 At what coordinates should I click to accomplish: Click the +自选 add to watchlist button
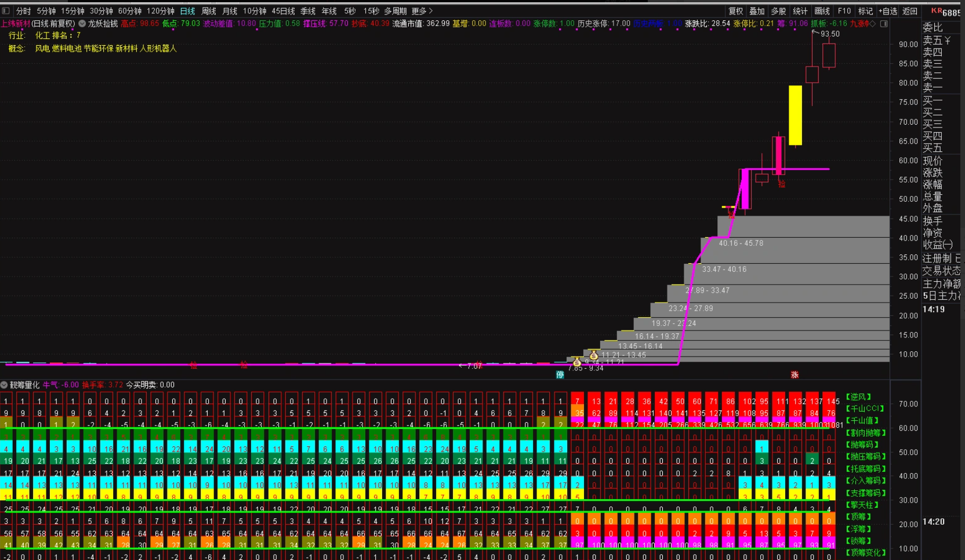[x=887, y=11]
